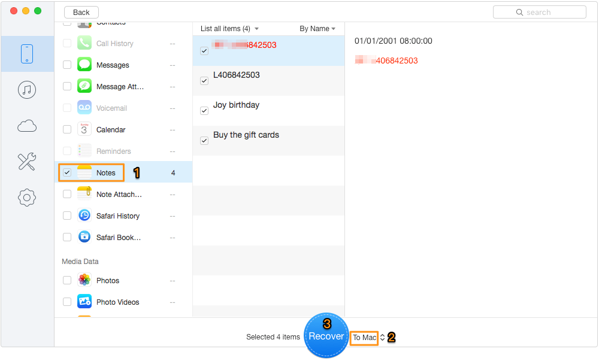Select the Messages category label

tap(113, 65)
